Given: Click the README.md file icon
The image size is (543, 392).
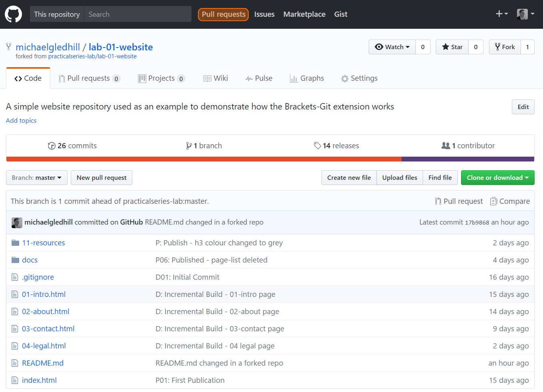Looking at the screenshot, I should 15,363.
